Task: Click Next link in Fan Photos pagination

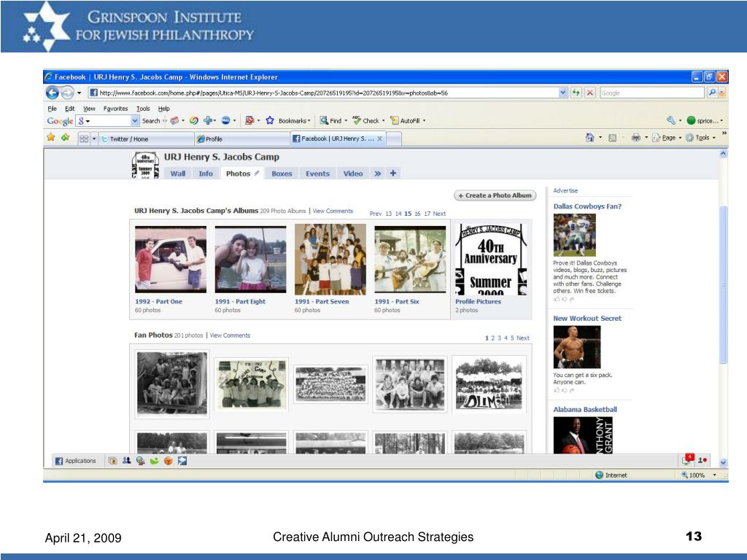Action: [x=522, y=338]
